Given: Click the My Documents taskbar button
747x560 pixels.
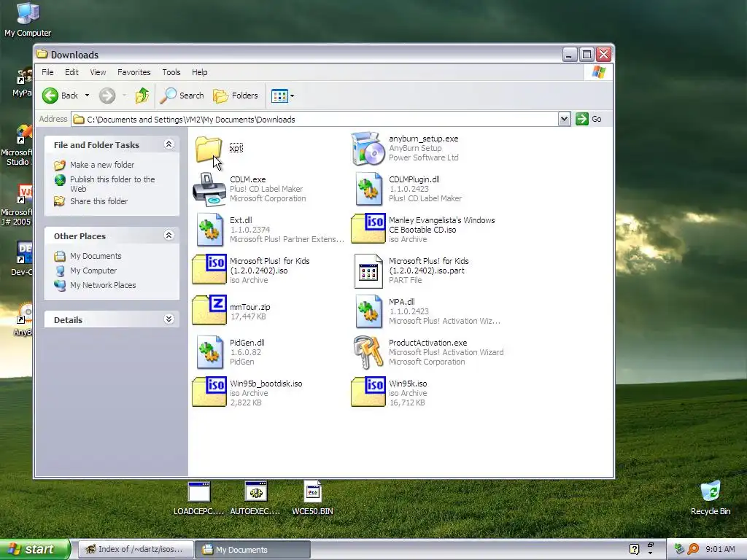Looking at the screenshot, I should (253, 550).
